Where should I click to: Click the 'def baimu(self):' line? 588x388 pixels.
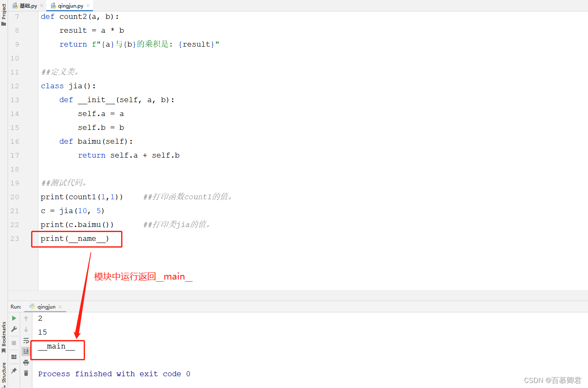(x=96, y=141)
